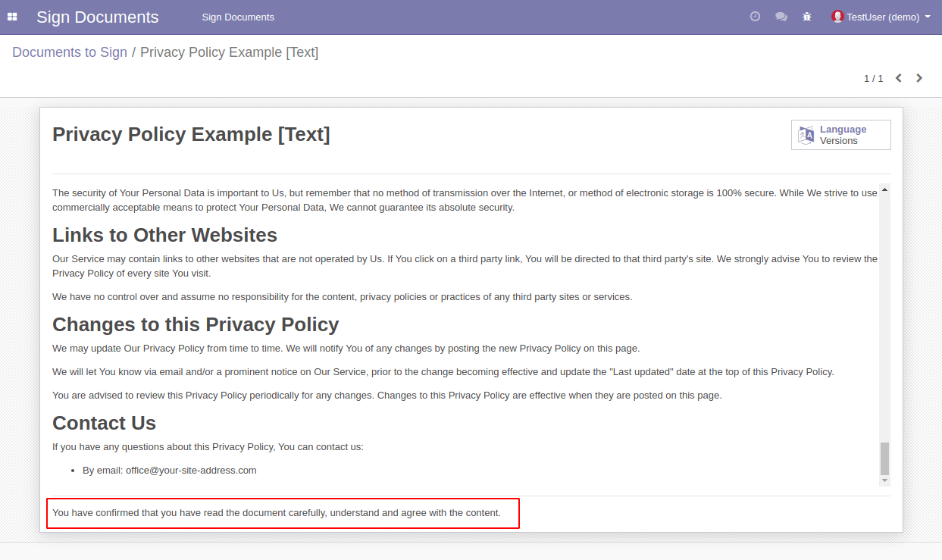Click the document's vertical scrollbar thumb
This screenshot has height=560, width=942.
[884, 458]
